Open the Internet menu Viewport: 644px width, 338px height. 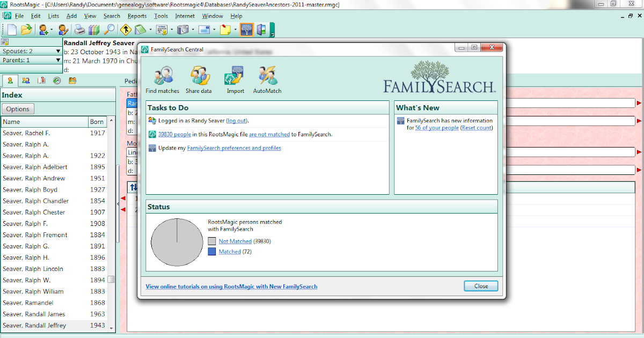(x=185, y=16)
